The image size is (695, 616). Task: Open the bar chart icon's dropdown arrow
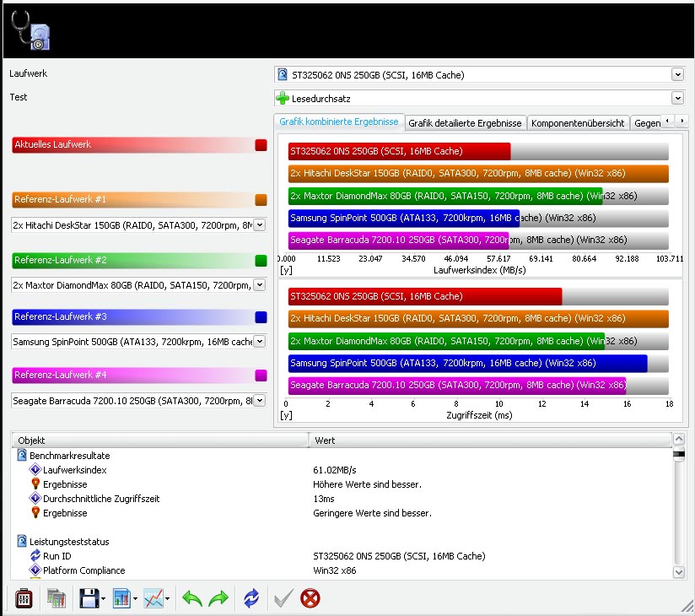135,599
